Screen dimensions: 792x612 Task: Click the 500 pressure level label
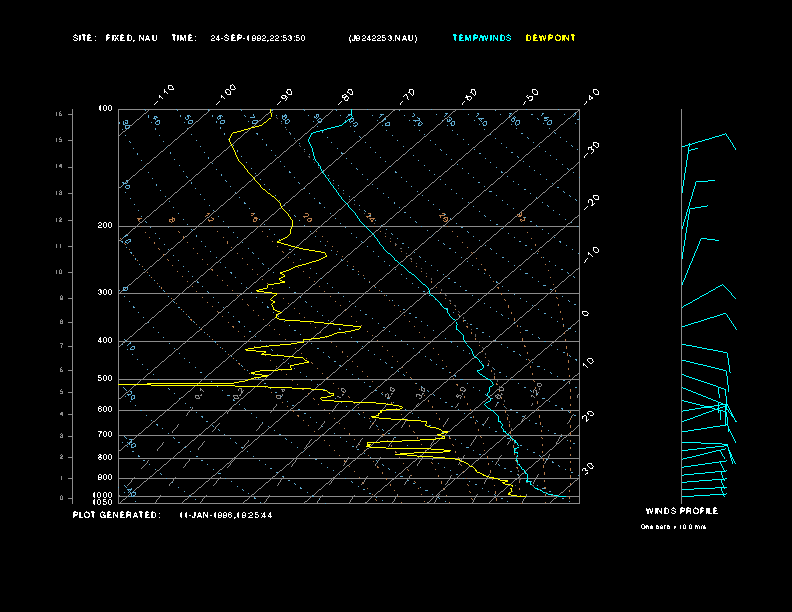(105, 379)
